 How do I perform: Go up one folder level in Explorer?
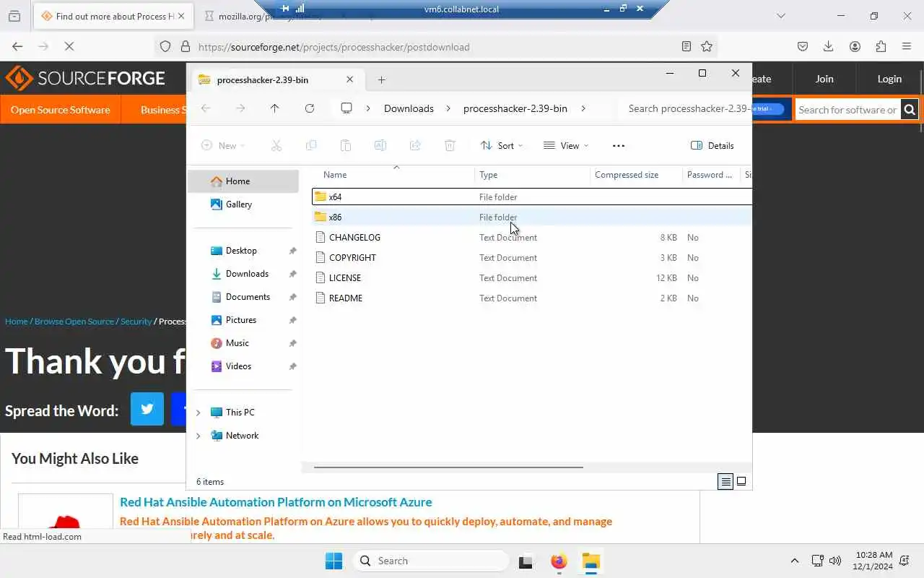(274, 108)
